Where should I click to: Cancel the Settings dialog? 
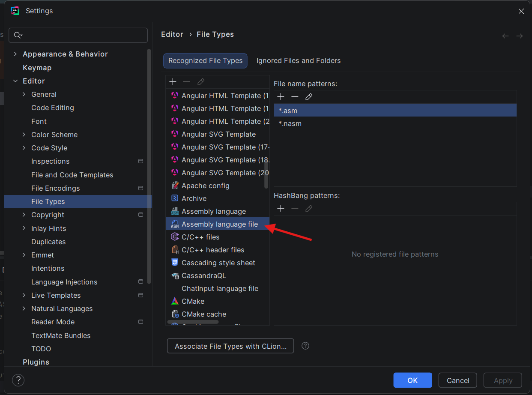click(458, 380)
